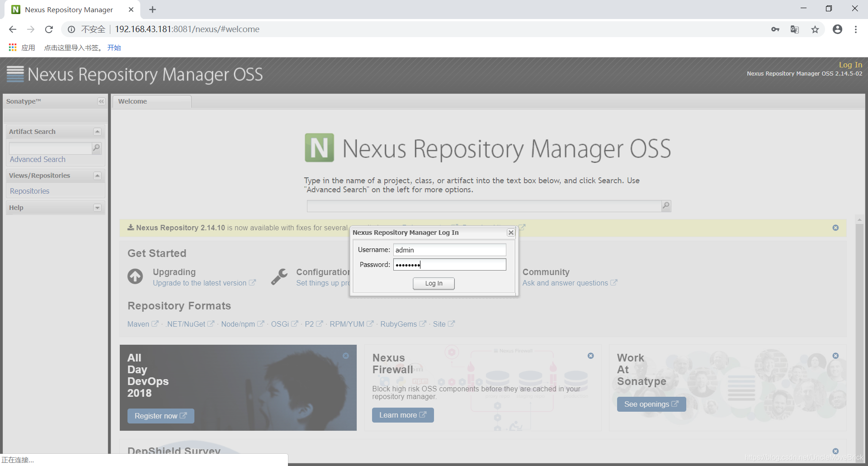Viewport: 868px width, 466px height.
Task: Click the Artifact Search magnifier icon
Action: coord(96,148)
